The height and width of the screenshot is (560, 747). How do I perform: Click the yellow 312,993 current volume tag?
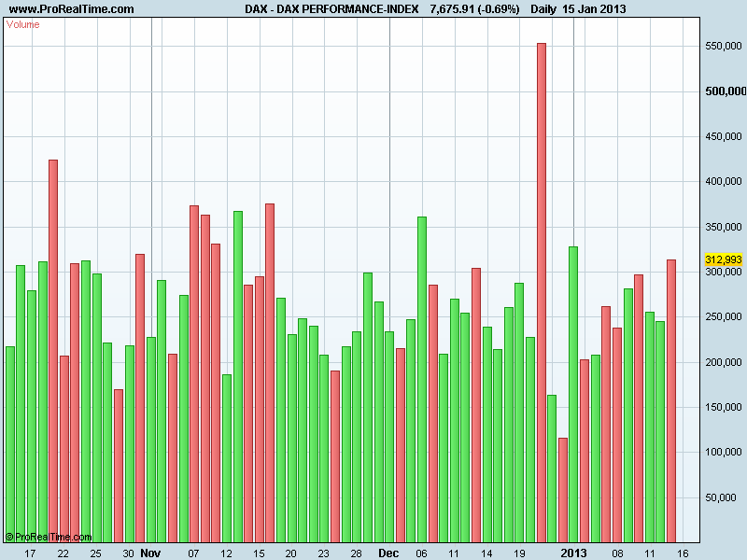pos(723,259)
